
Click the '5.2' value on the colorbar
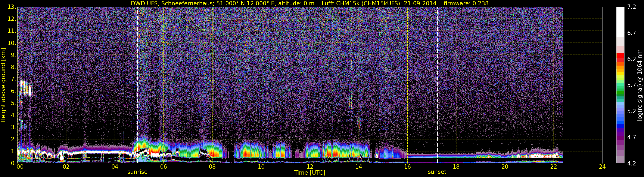coord(632,111)
